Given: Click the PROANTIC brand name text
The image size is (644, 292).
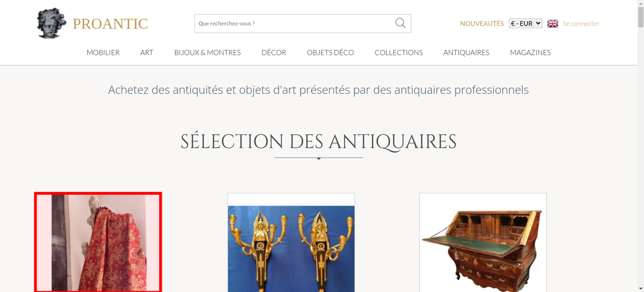Looking at the screenshot, I should point(110,24).
